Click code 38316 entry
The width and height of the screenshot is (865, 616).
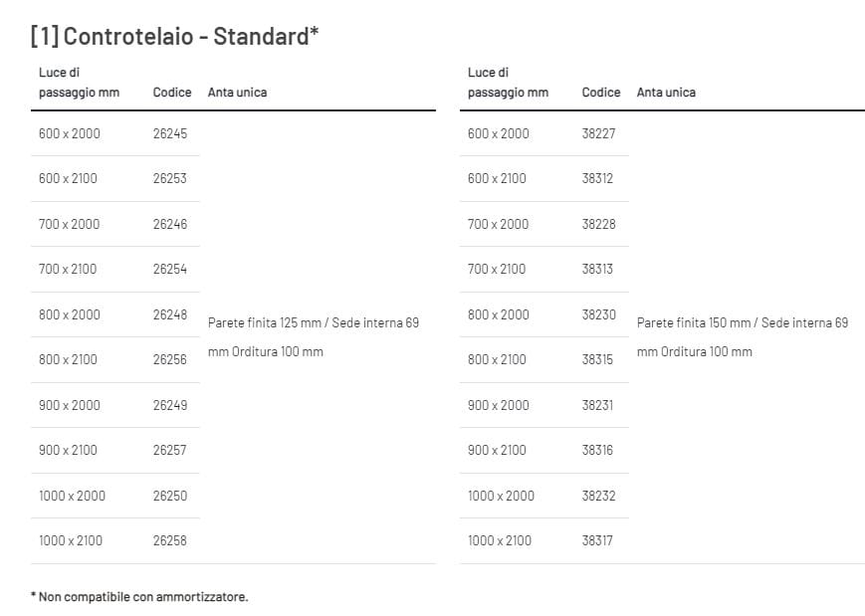click(x=598, y=450)
